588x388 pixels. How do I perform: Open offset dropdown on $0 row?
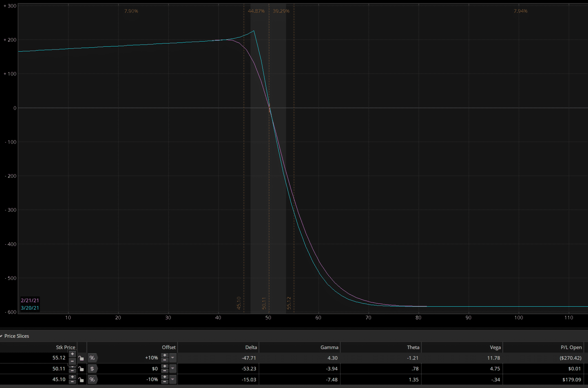[x=173, y=369]
